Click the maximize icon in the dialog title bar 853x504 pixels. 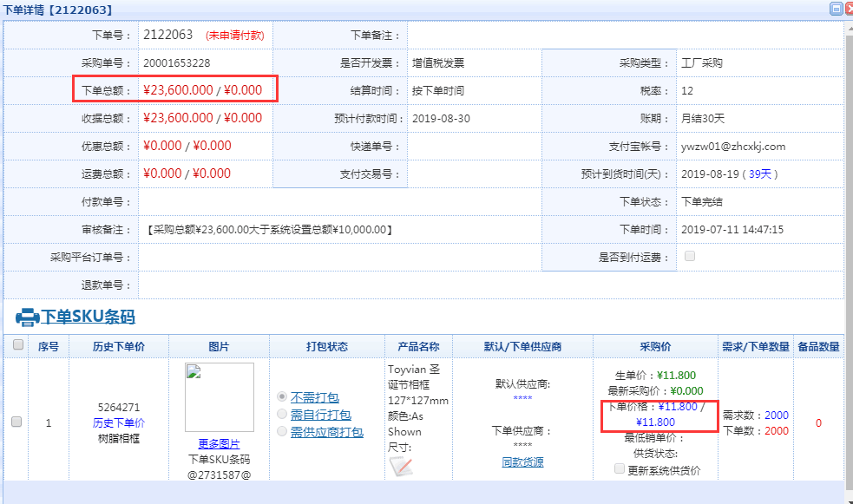[837, 8]
